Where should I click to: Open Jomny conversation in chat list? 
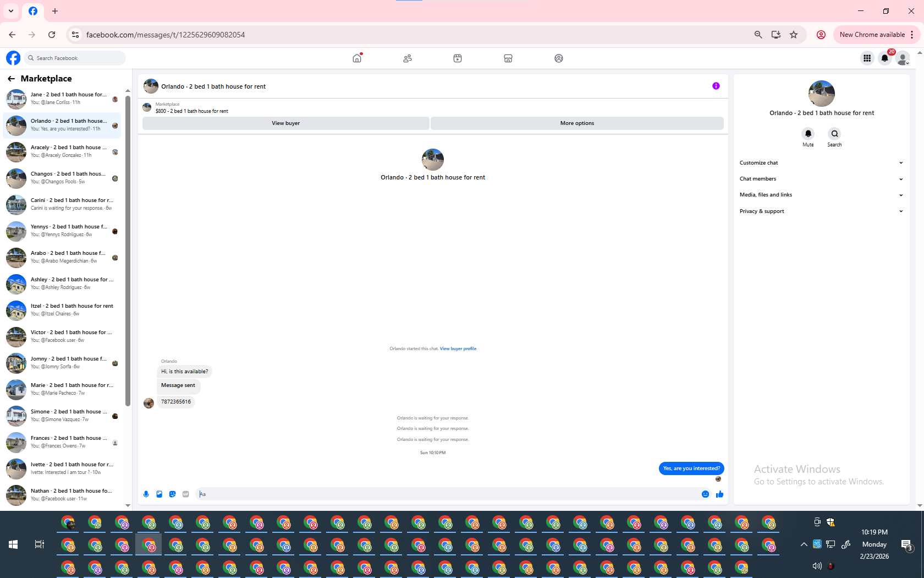tap(62, 363)
